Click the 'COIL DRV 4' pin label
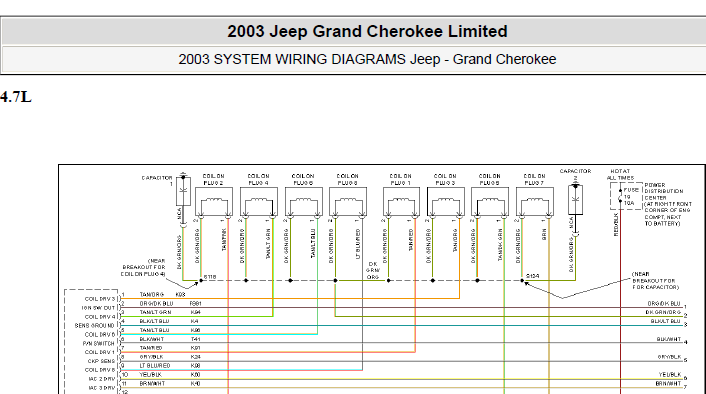Viewport: 706px width, 394px height. [100, 317]
